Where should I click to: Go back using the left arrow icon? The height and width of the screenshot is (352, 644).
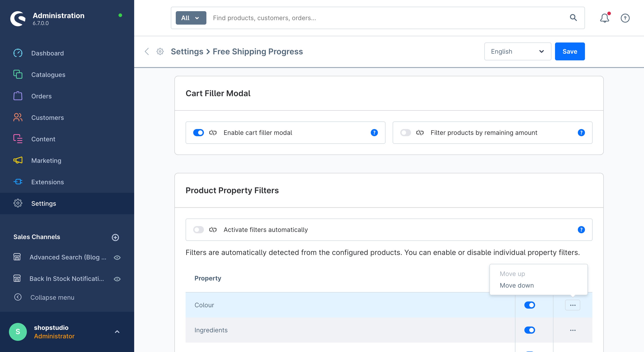tap(147, 51)
